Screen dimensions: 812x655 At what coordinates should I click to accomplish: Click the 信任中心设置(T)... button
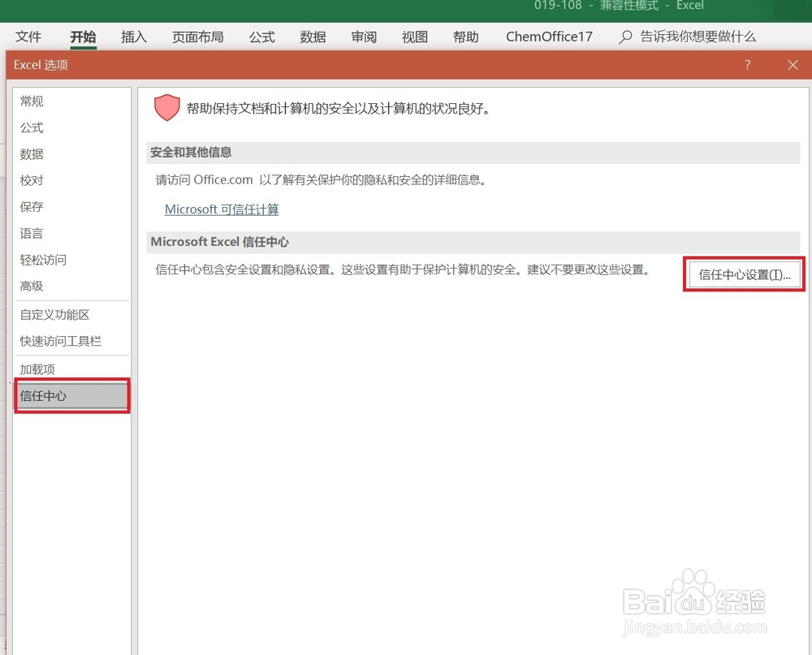point(744,274)
